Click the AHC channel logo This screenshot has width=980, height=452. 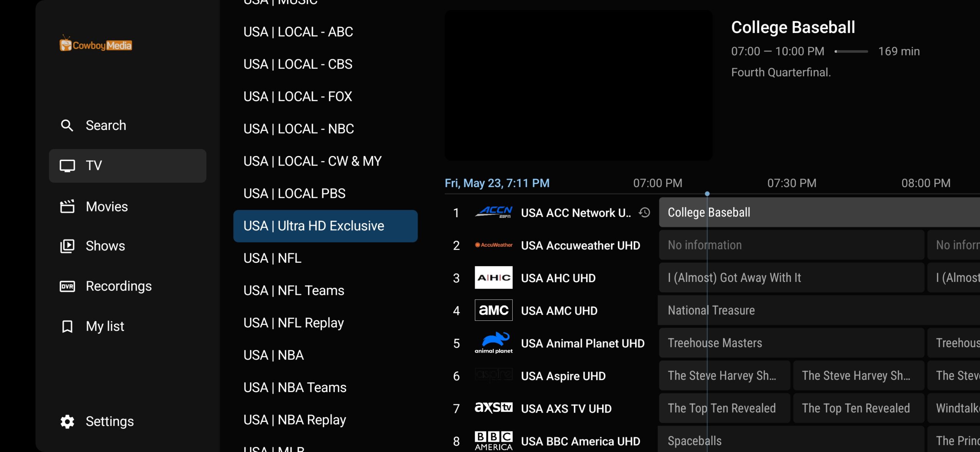[x=493, y=278]
